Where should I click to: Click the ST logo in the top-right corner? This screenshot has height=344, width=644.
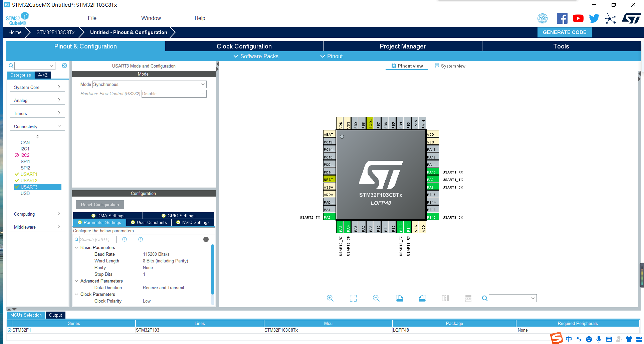click(x=631, y=18)
